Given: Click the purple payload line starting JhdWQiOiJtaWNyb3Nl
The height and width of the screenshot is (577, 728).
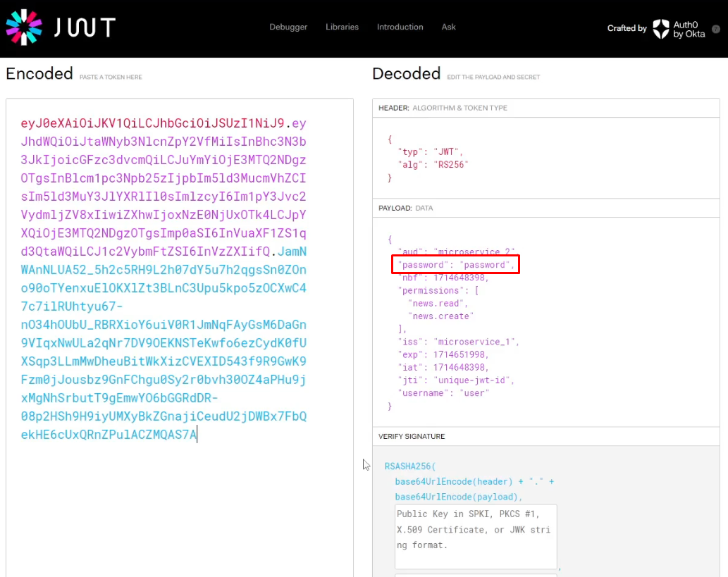Looking at the screenshot, I should 164,142.
